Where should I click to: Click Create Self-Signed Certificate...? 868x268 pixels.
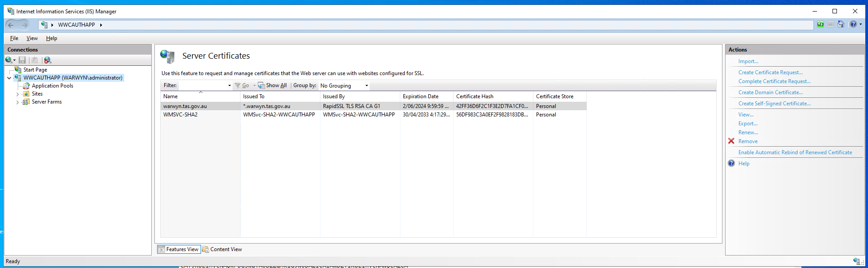(x=774, y=104)
